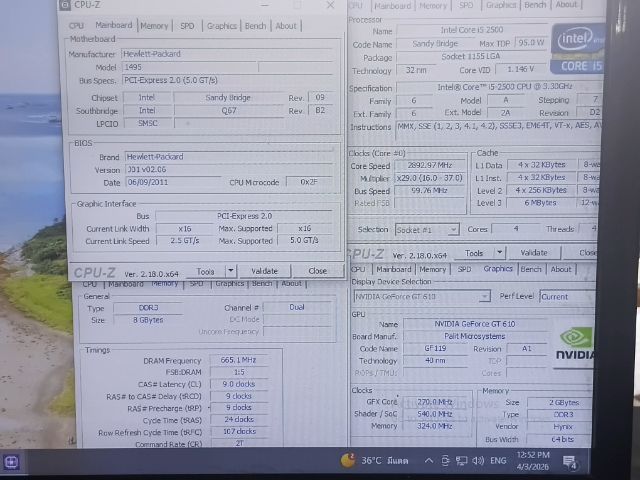
Task: Click Bus Speed 99.76 MHz value
Action: pos(430,191)
